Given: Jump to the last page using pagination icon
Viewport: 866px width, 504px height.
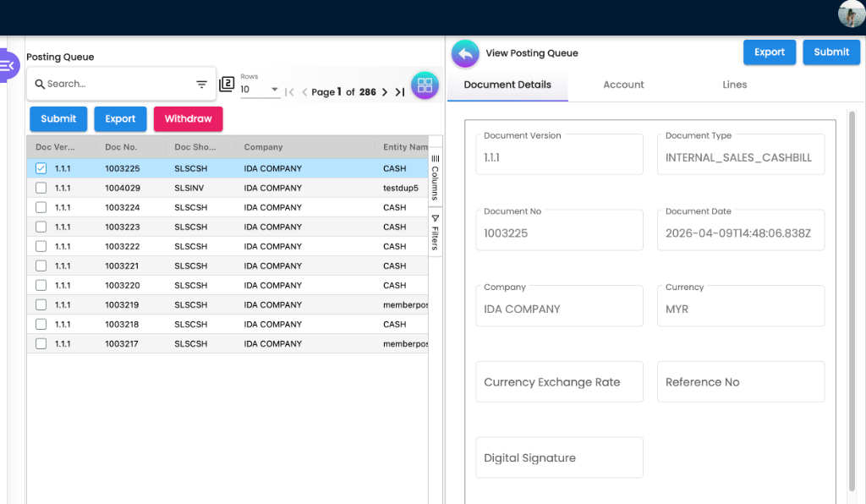Looking at the screenshot, I should (400, 93).
